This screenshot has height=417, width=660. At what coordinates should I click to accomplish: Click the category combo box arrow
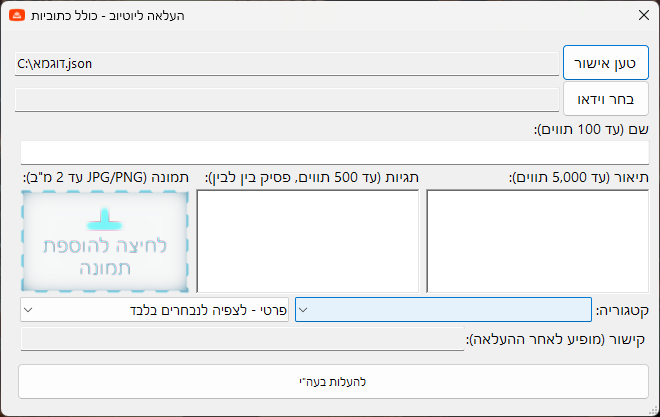point(304,310)
